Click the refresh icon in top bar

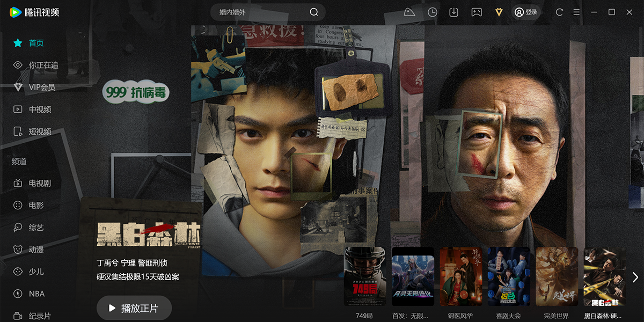pyautogui.click(x=559, y=12)
